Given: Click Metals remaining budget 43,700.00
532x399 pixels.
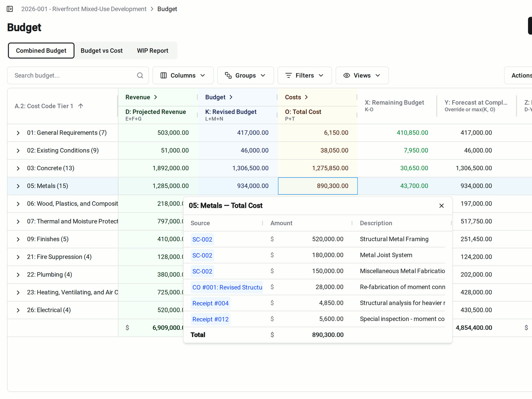Looking at the screenshot, I should point(414,186).
